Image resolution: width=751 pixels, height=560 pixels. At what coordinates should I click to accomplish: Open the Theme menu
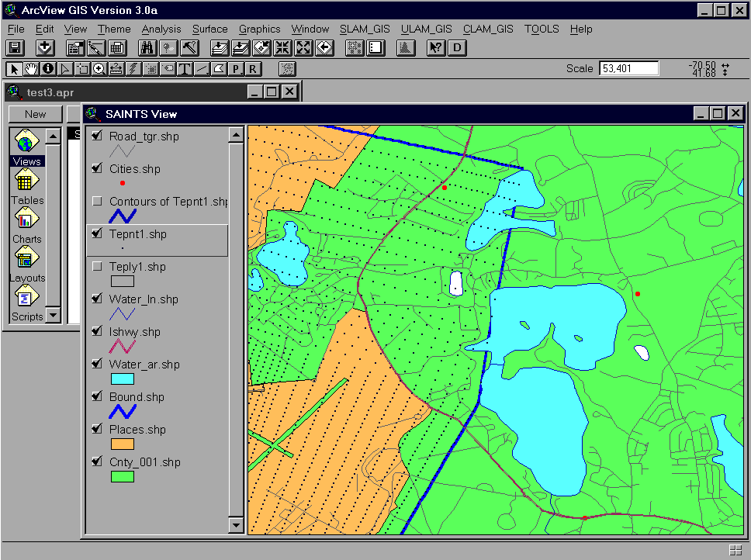pyautogui.click(x=114, y=29)
